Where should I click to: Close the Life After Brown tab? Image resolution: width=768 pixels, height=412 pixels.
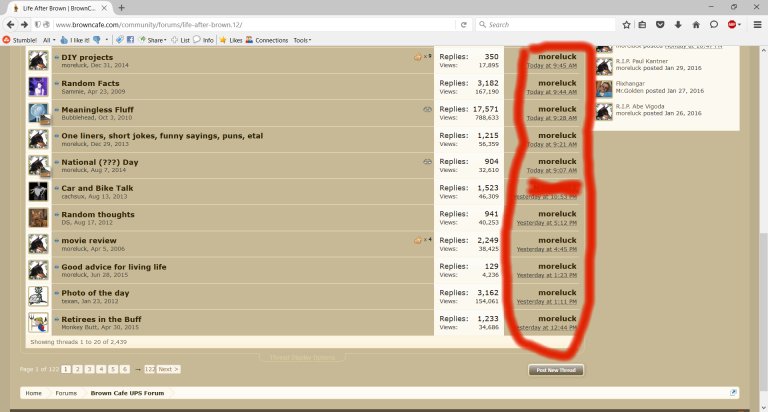(104, 8)
